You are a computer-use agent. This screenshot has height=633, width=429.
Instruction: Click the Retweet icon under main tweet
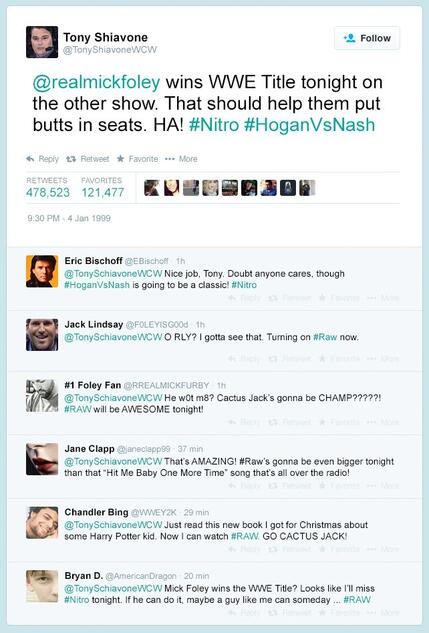tap(71, 159)
